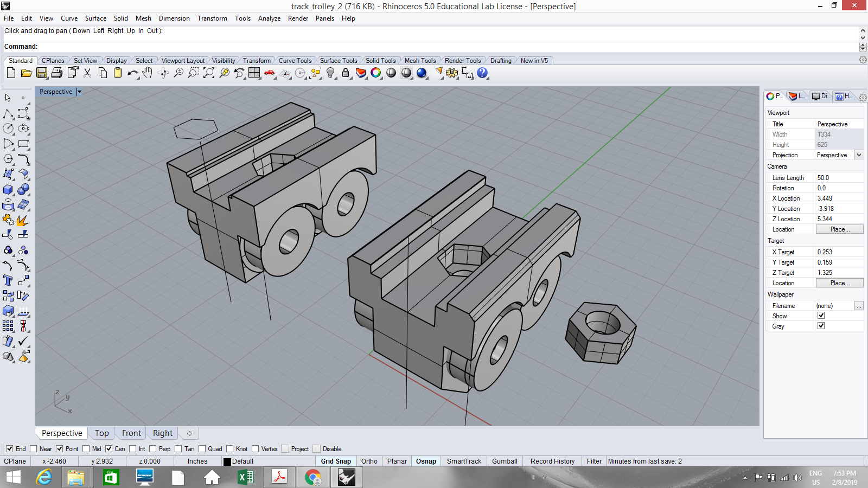Toggle the Cen osnap checkbox

[109, 448]
